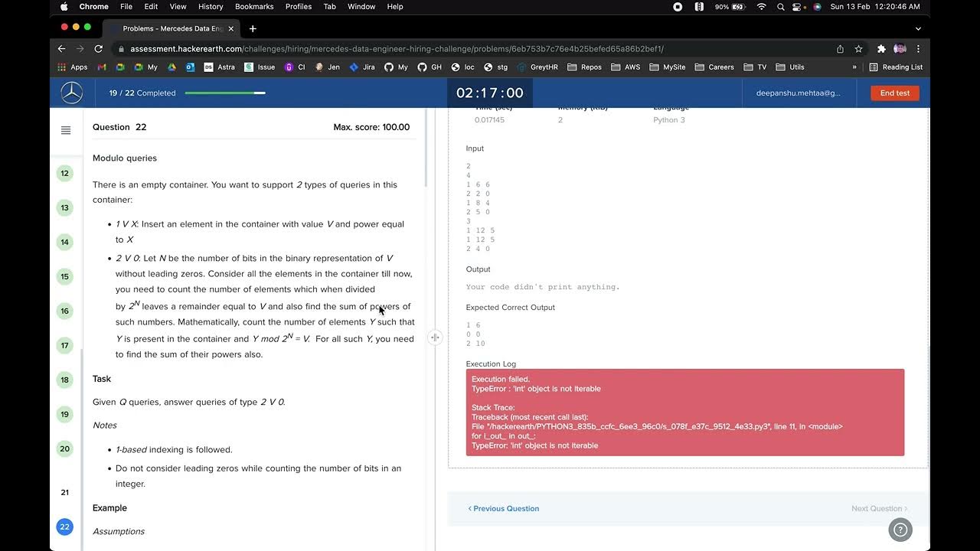Bookmark this page with the star icon
The height and width of the screenshot is (551, 980).
pyautogui.click(x=858, y=49)
